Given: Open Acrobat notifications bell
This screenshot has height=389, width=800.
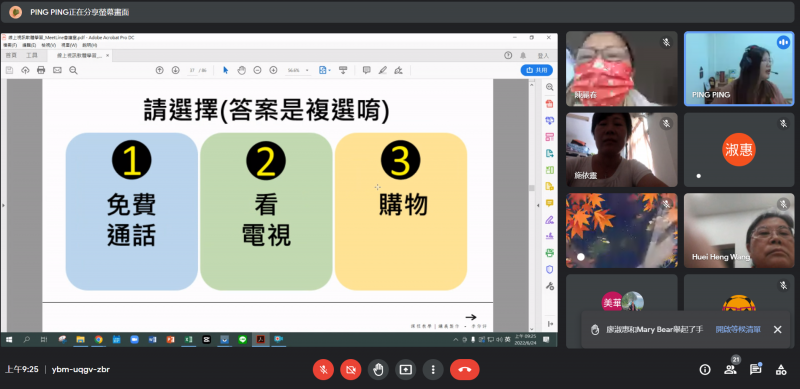Looking at the screenshot, I should pos(523,56).
